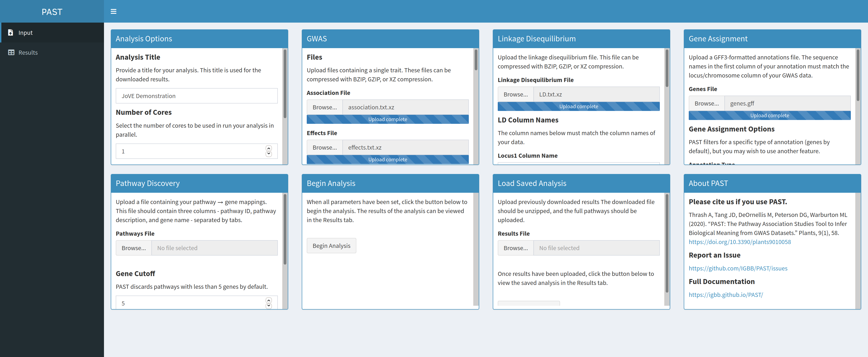Open the Results tab
Screen dimensions: 868x357
(x=28, y=53)
